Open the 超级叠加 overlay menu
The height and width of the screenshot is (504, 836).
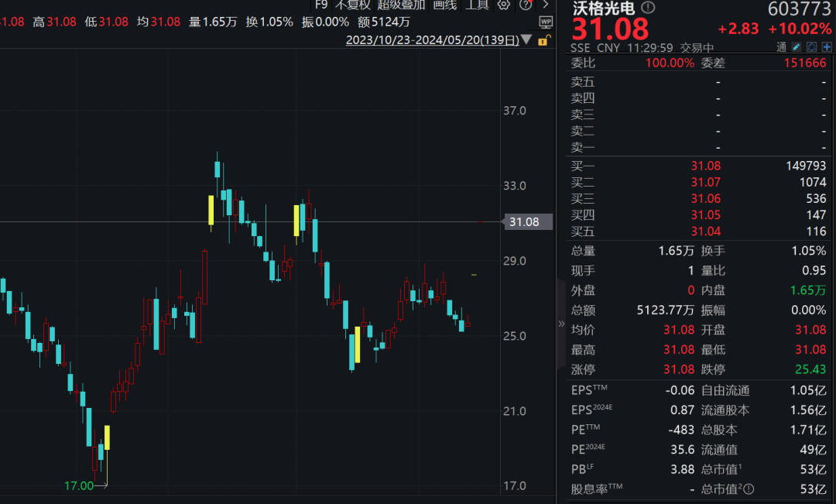[x=401, y=5]
